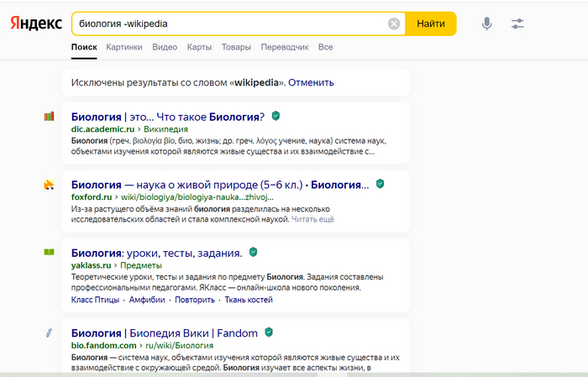Screen dimensions: 588x377
Task: Click green shield badge on Fandom result
Action: click(269, 332)
